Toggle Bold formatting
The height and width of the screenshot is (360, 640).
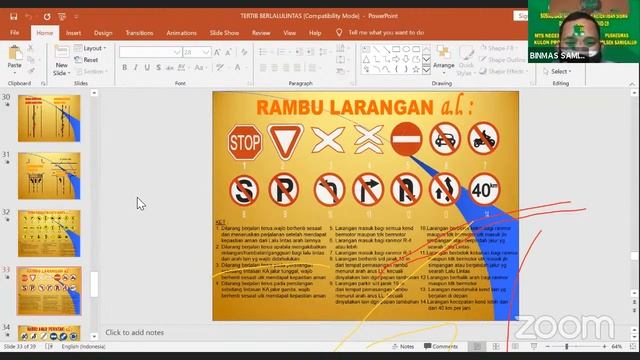[124, 67]
